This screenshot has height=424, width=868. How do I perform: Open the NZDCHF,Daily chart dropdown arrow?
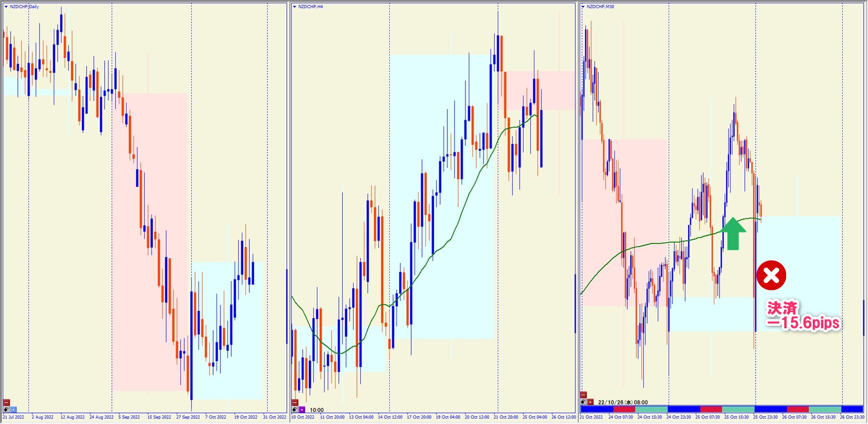point(6,7)
